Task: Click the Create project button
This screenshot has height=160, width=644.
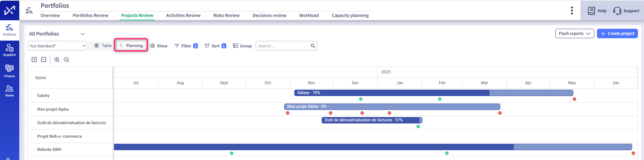Action: (x=617, y=33)
